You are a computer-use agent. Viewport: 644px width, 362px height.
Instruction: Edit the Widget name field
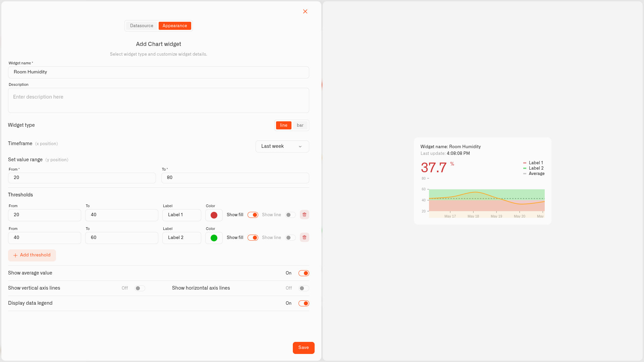pos(158,72)
